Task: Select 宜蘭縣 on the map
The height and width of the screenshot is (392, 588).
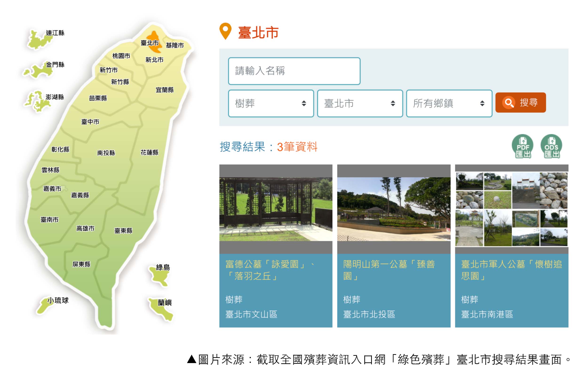Action: [164, 90]
